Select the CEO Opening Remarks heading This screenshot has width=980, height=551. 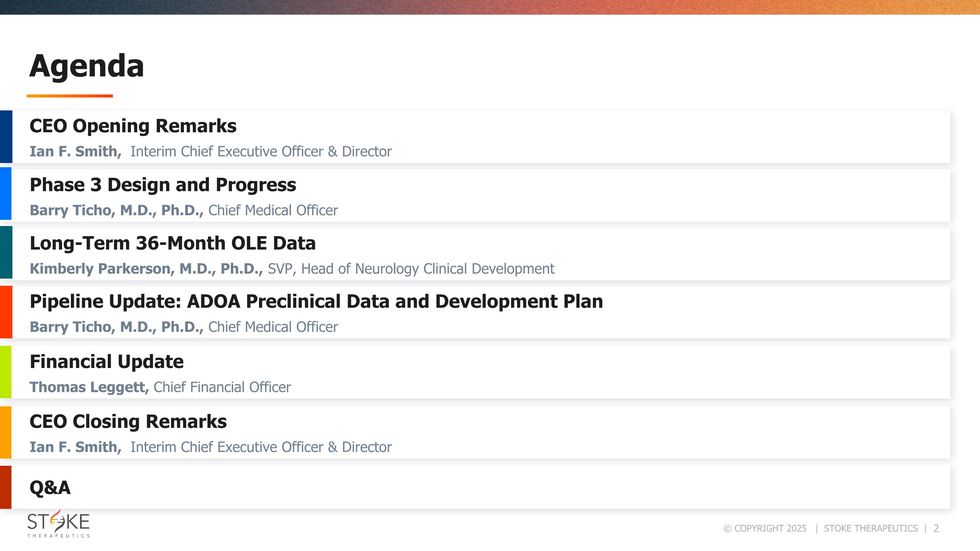(133, 126)
